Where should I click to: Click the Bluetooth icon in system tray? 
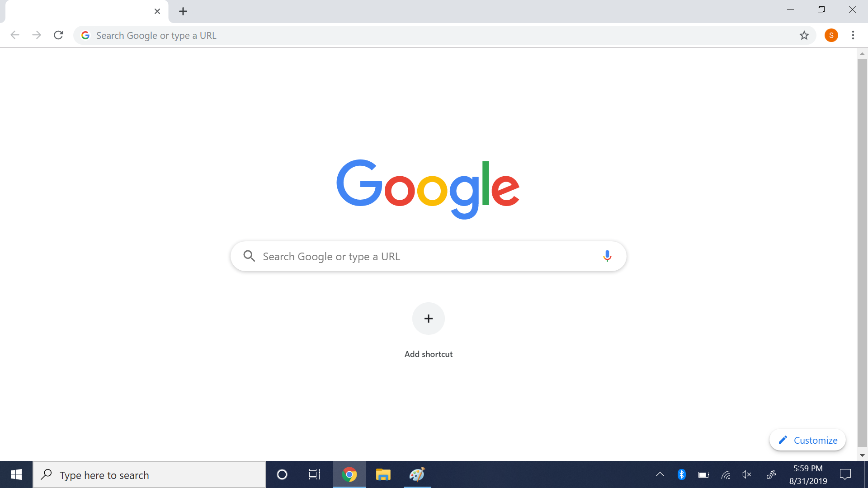coord(681,475)
